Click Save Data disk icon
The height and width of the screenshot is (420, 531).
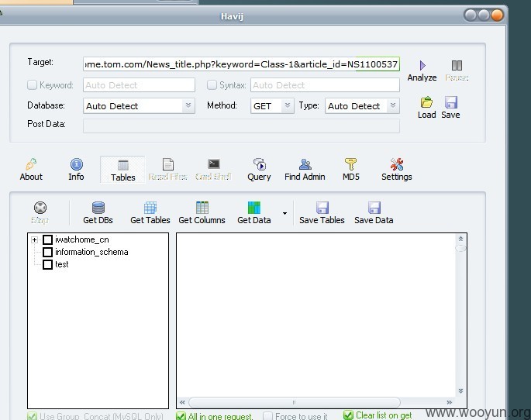point(374,208)
